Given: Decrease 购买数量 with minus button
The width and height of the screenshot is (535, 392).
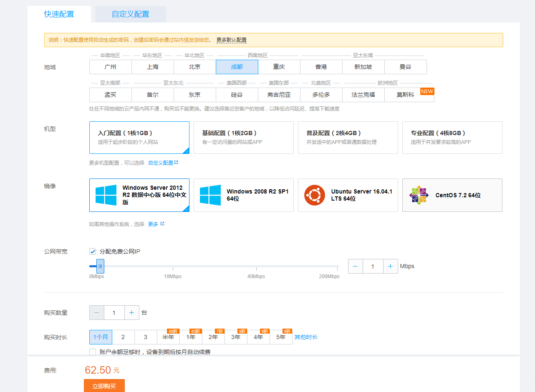Looking at the screenshot, I should pos(97,312).
